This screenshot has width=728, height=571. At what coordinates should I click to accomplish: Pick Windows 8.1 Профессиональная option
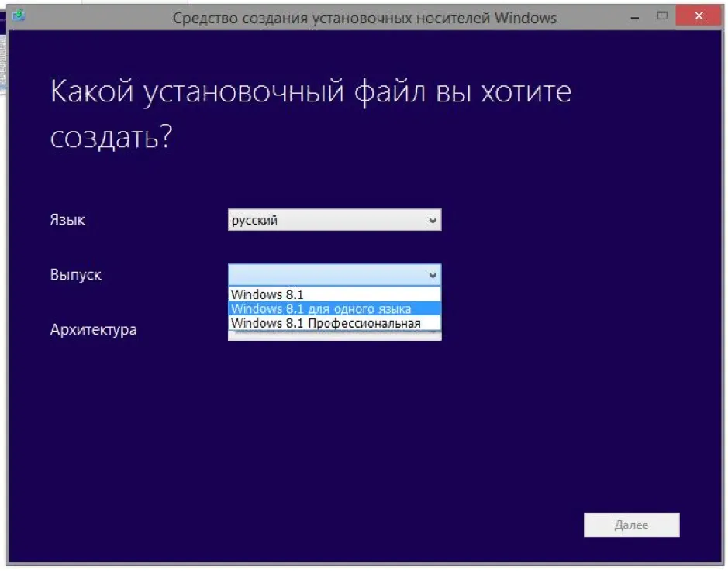pos(334,323)
